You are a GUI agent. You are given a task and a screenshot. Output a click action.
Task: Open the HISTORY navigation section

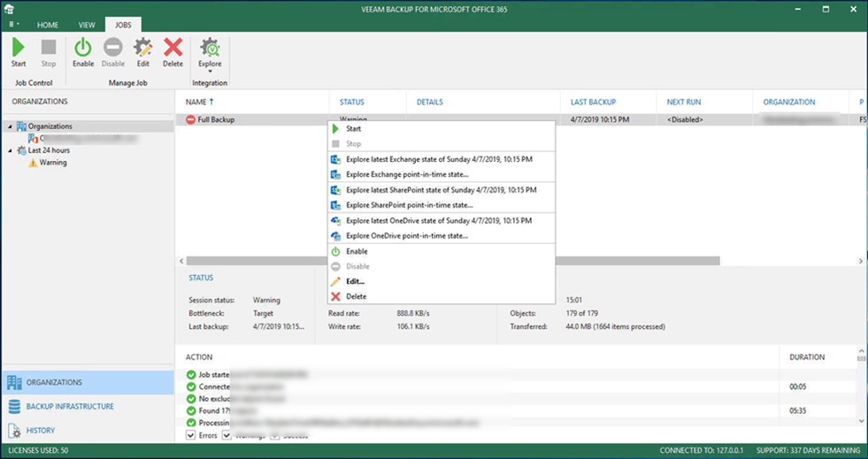[x=88, y=430]
